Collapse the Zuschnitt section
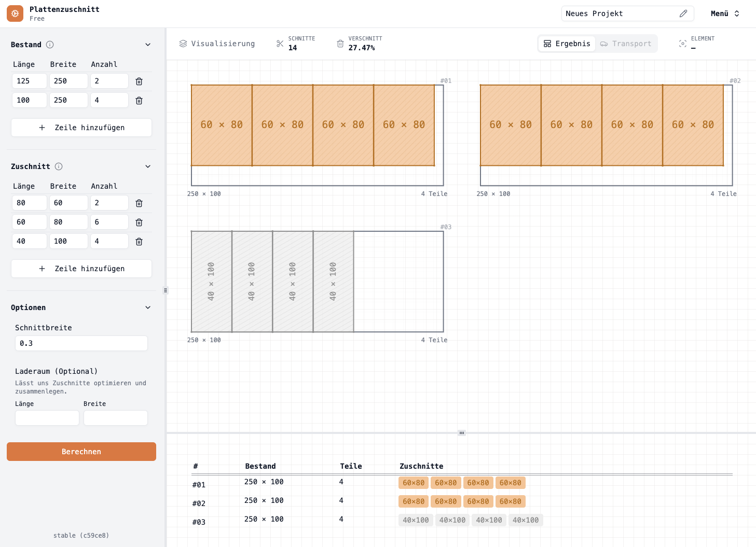 click(x=148, y=166)
